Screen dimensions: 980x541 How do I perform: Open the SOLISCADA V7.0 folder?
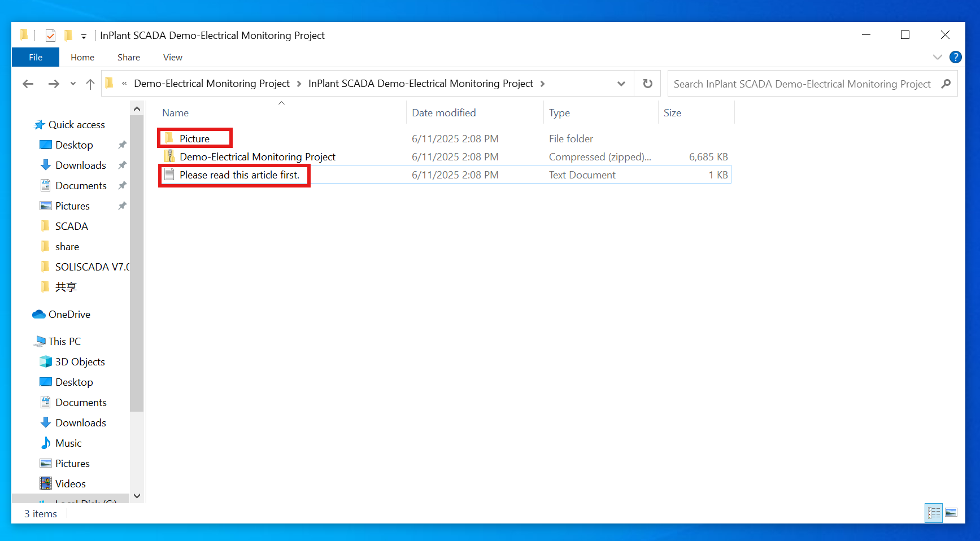click(85, 267)
